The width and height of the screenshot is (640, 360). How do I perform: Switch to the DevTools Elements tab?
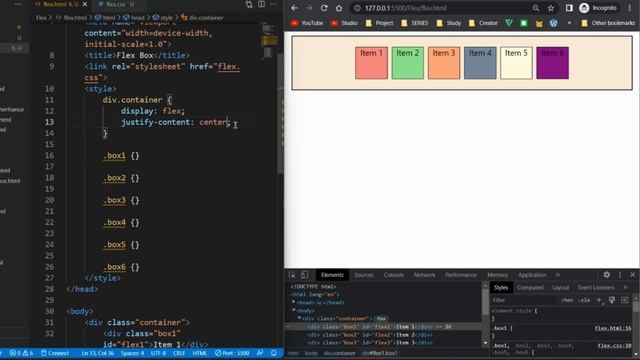[x=332, y=275]
